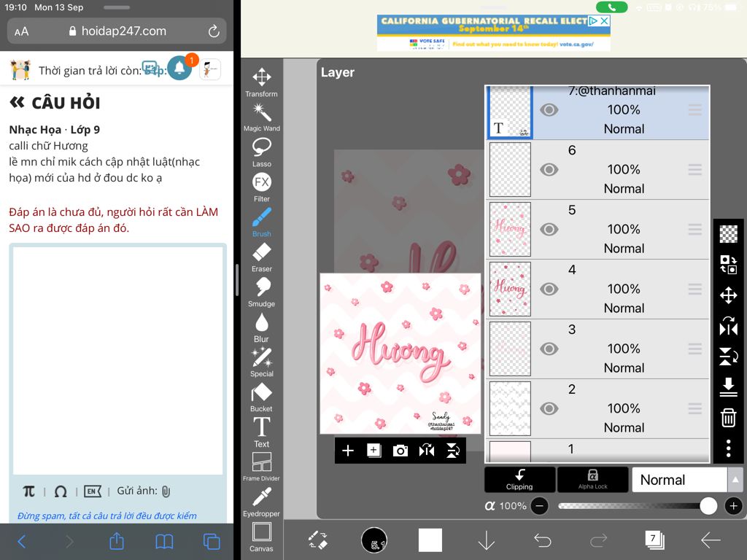Select the Lasso tool
Viewport: 747px width, 560px height.
262,152
